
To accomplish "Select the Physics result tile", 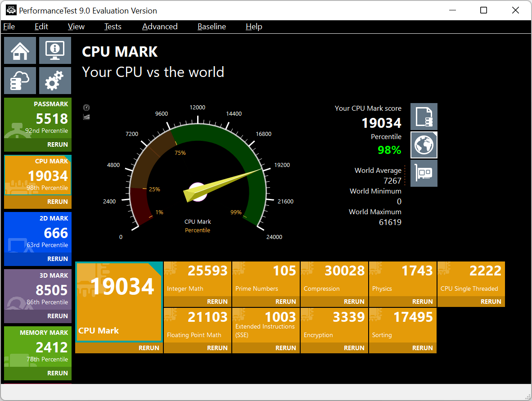I will pyautogui.click(x=402, y=279).
